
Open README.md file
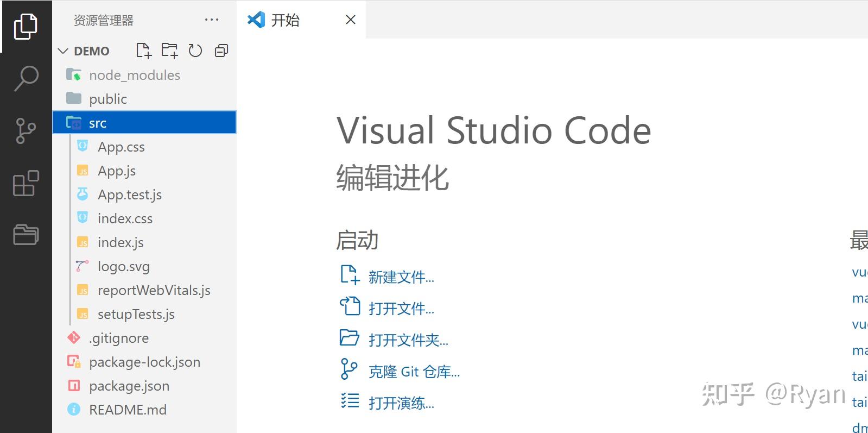[144, 410]
